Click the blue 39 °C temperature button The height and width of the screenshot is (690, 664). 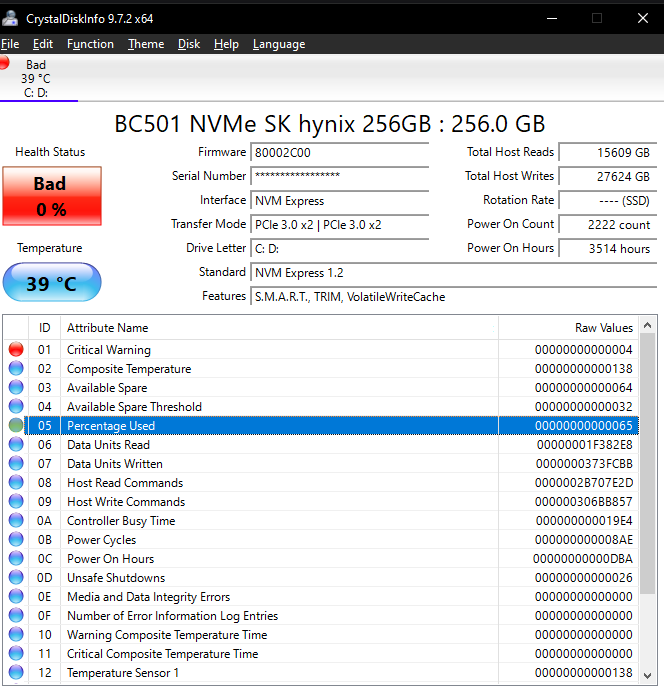tap(52, 283)
